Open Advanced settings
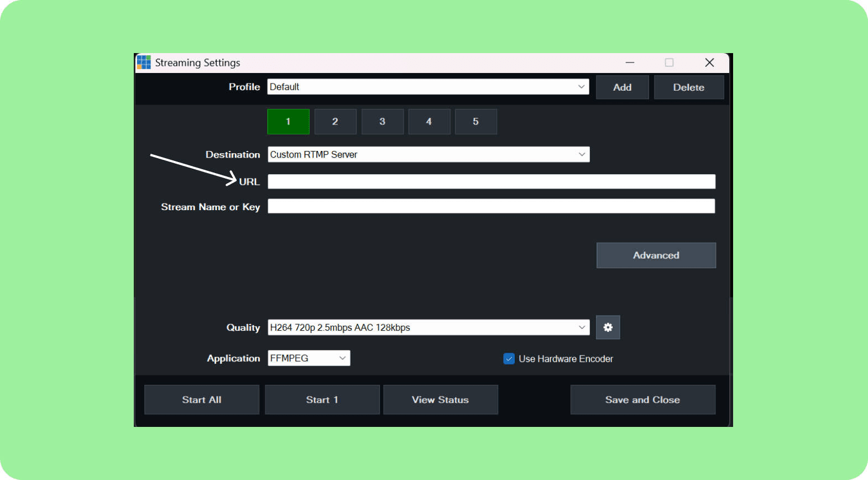 [656, 255]
